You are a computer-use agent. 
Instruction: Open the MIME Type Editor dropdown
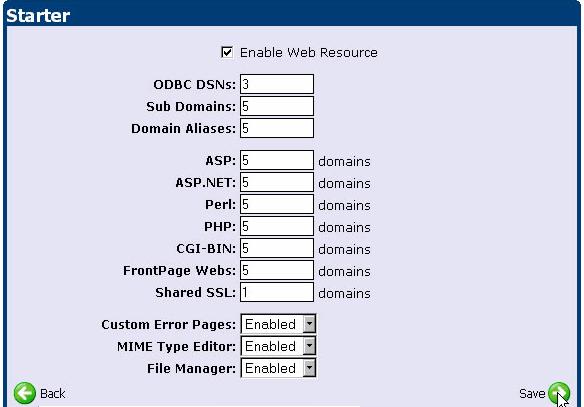click(278, 346)
